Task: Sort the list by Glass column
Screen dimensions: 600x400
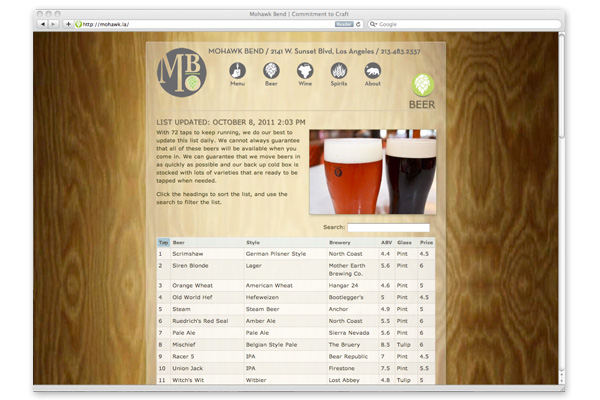Action: click(404, 242)
